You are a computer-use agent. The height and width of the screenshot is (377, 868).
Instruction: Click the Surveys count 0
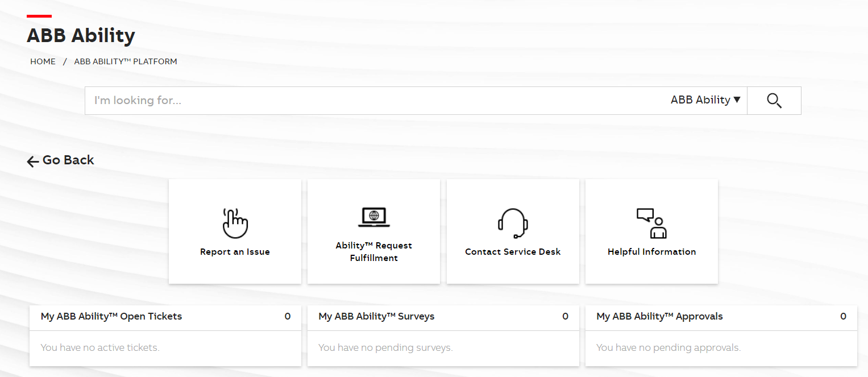coord(565,317)
